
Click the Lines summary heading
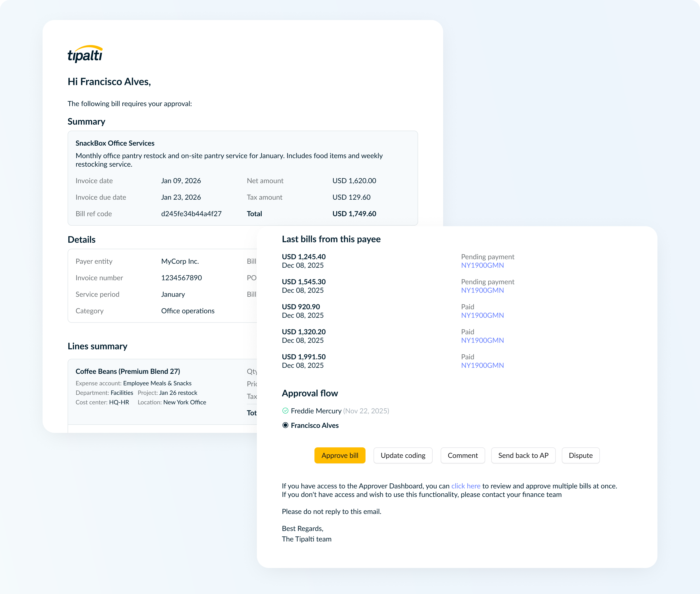(x=97, y=347)
